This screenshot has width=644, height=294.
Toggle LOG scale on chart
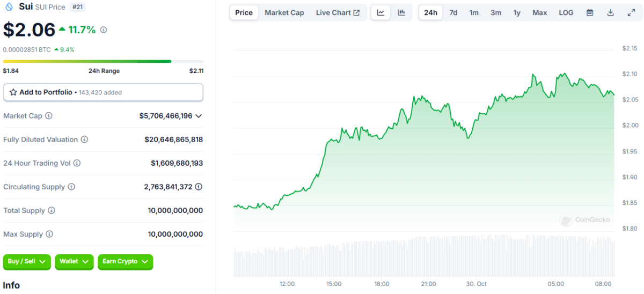pos(566,13)
